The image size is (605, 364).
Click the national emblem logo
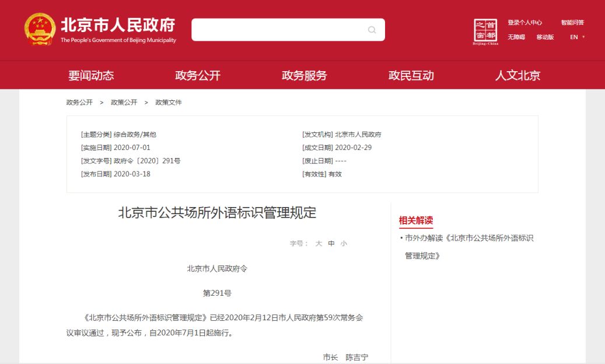click(x=40, y=29)
